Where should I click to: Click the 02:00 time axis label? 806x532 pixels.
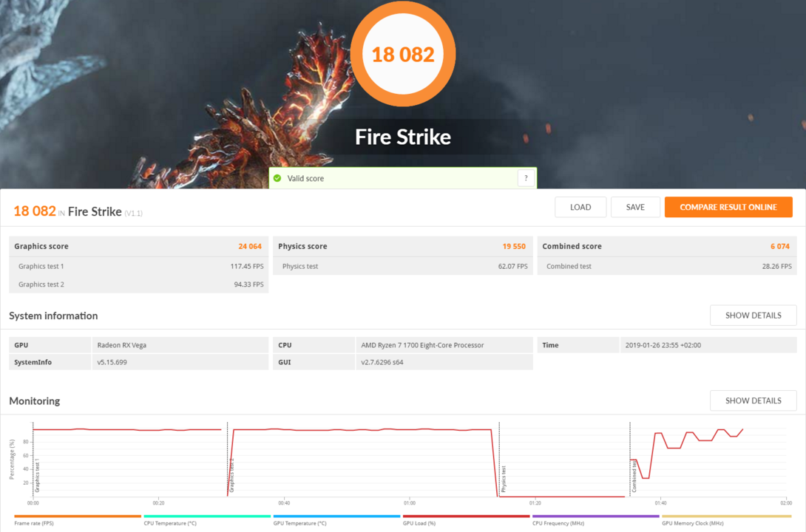(x=786, y=503)
